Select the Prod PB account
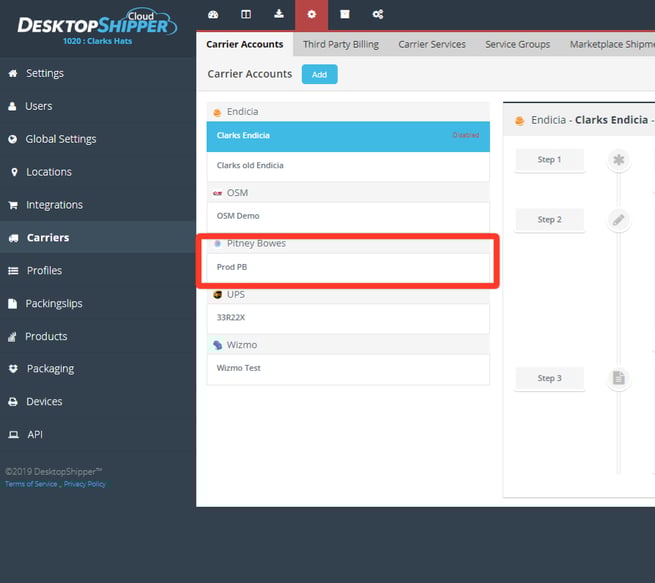This screenshot has height=583, width=655. point(348,267)
